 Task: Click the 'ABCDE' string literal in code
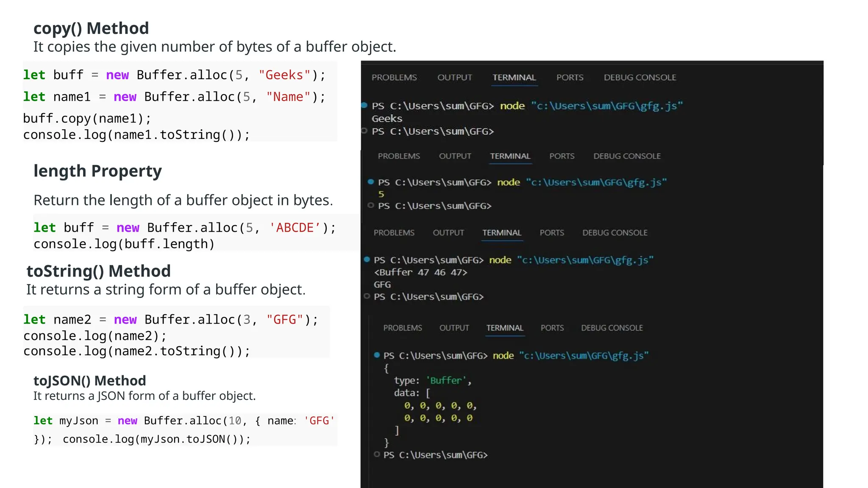click(295, 228)
